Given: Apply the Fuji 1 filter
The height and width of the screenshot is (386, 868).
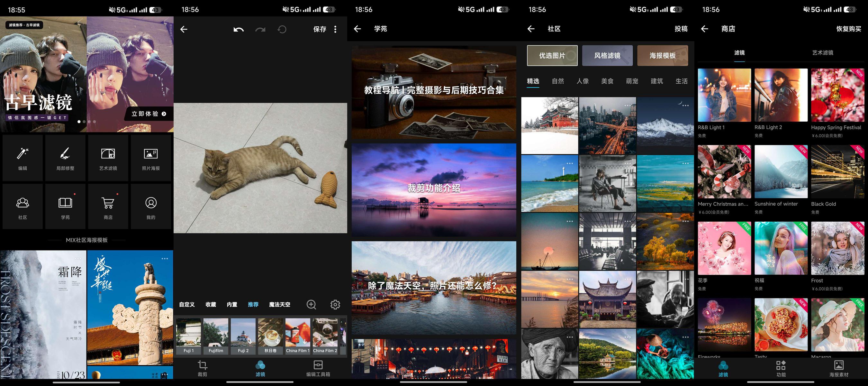Looking at the screenshot, I should tap(189, 336).
